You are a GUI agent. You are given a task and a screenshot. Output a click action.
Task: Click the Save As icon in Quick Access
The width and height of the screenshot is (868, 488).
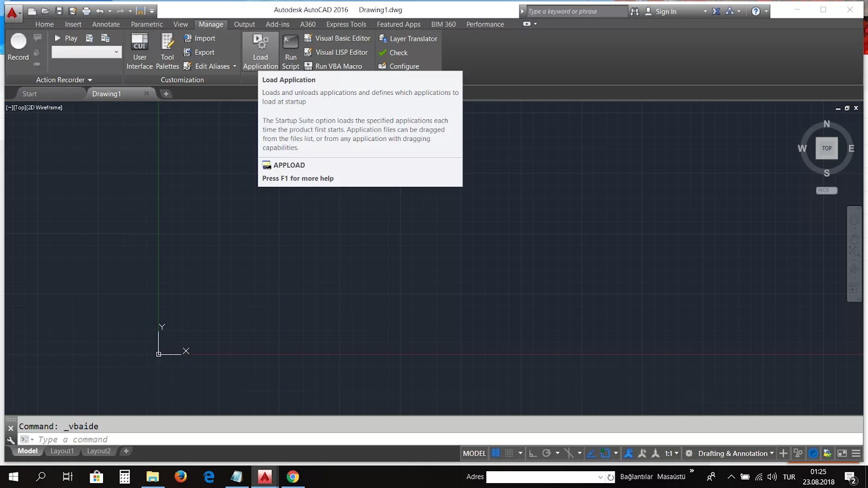tap(73, 11)
